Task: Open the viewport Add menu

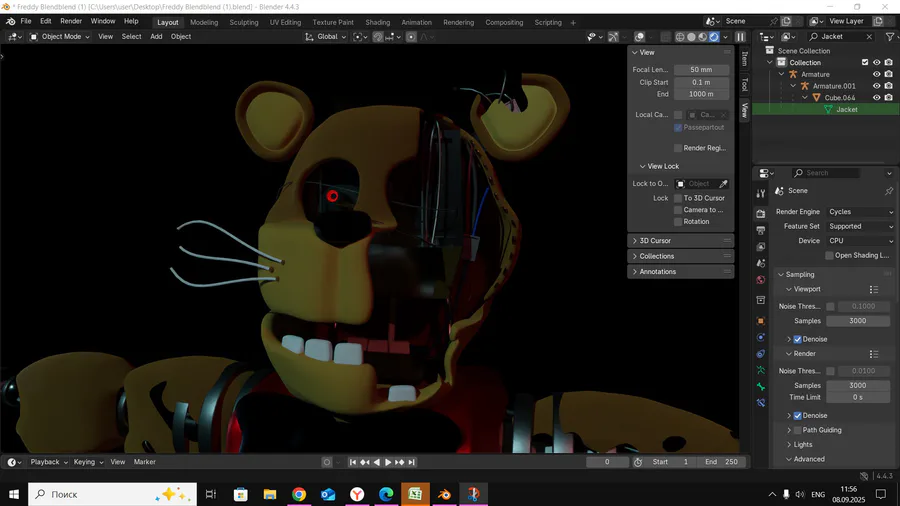Action: point(156,37)
